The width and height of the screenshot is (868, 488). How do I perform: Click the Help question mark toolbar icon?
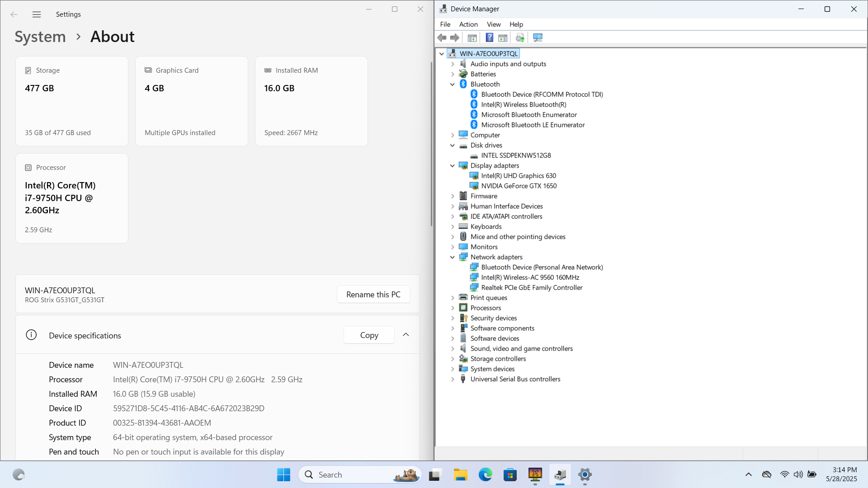tap(489, 38)
